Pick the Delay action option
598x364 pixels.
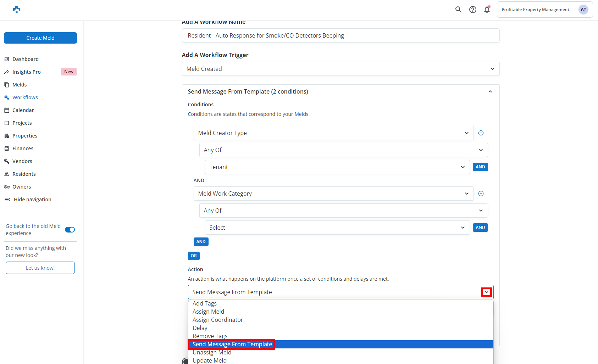click(200, 328)
